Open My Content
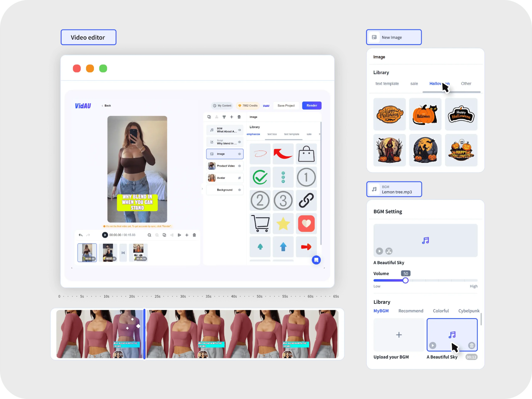This screenshot has height=399, width=532. 222,106
